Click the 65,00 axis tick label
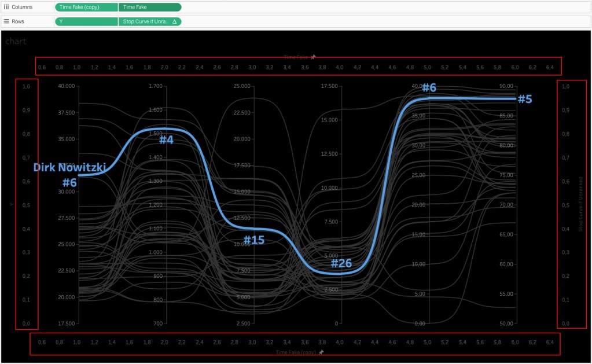Viewport: 592px width, 364px height. [x=506, y=234]
